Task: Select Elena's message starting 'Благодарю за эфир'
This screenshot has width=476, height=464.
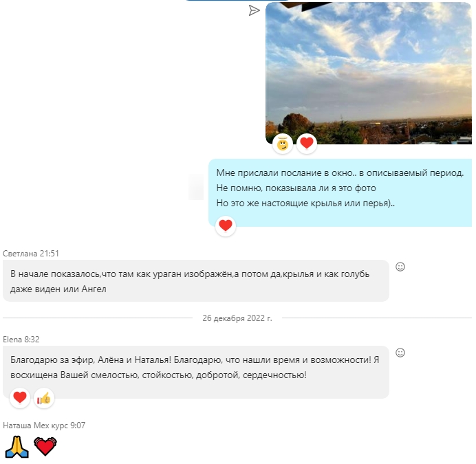Action: 196,372
